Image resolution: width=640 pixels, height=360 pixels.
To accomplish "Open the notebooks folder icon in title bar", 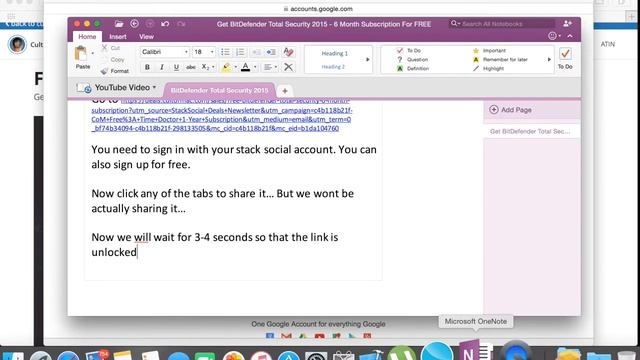I will click(119, 24).
